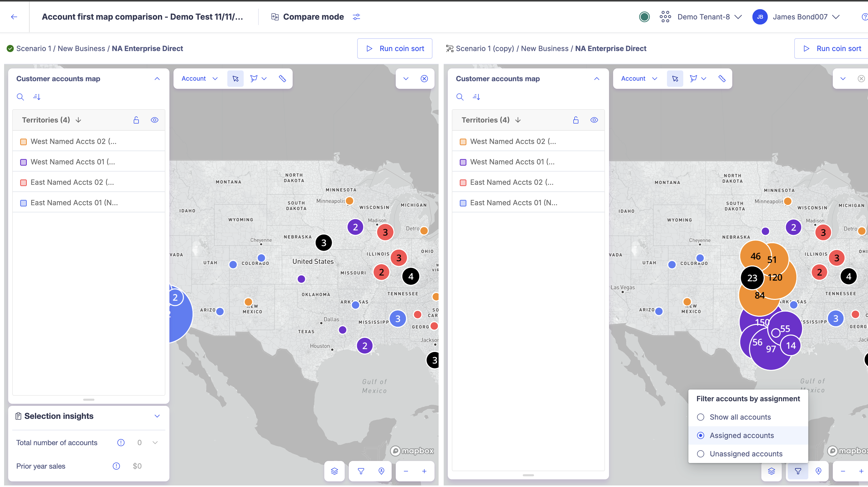Run coin sort for Scenario 1
Screen dimensions: 868x487
pos(394,48)
